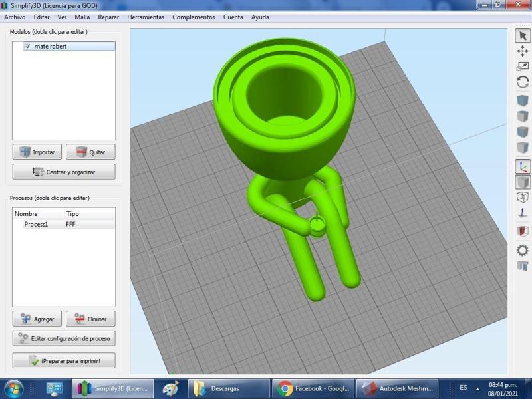Viewport: 532px width, 399px height.
Task: Open the Malla menu
Action: tap(82, 17)
